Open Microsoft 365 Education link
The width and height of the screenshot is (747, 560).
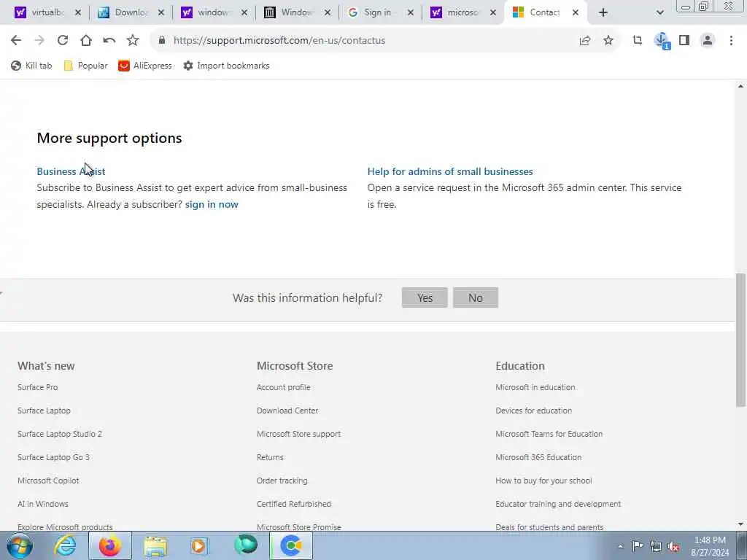coord(538,457)
